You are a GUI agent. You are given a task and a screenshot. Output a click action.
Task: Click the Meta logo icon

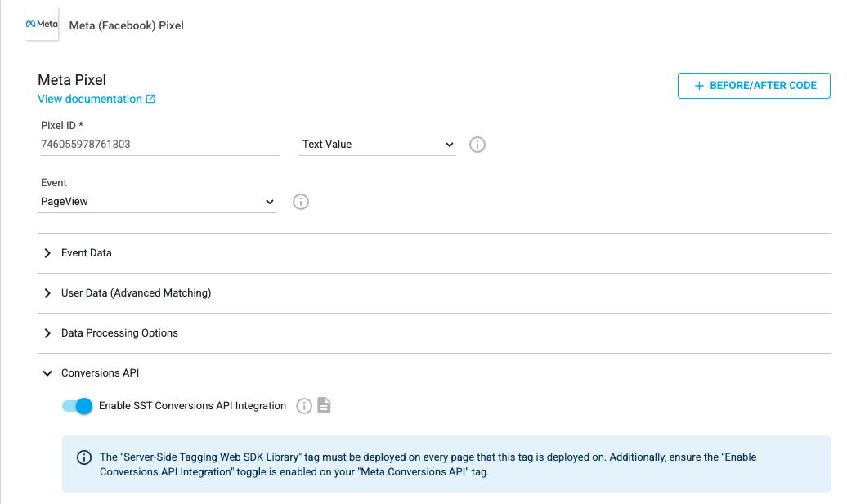coord(42,25)
